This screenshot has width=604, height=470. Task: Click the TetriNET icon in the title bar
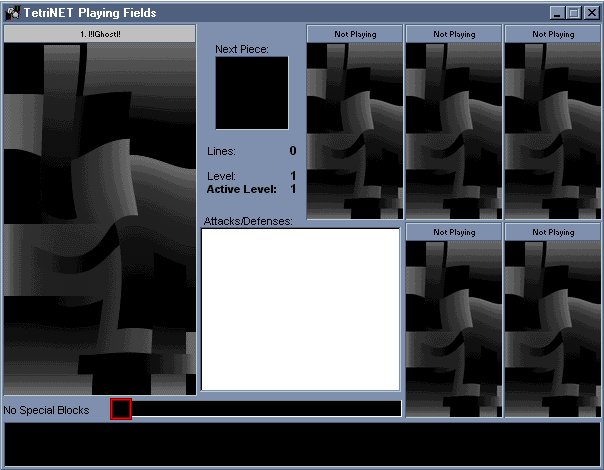coord(13,13)
